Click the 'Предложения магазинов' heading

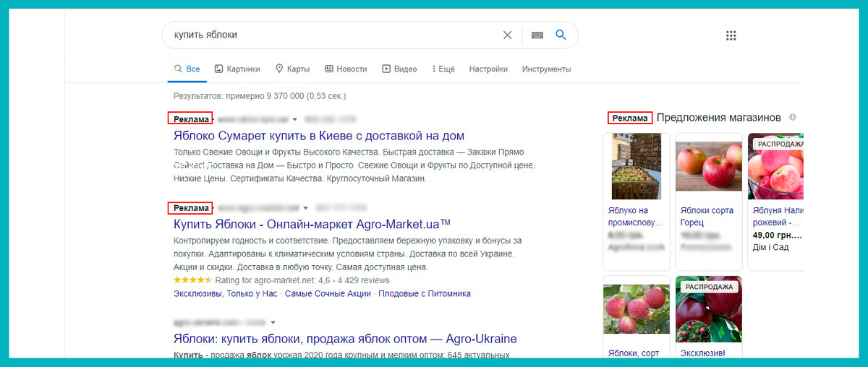pyautogui.click(x=719, y=117)
